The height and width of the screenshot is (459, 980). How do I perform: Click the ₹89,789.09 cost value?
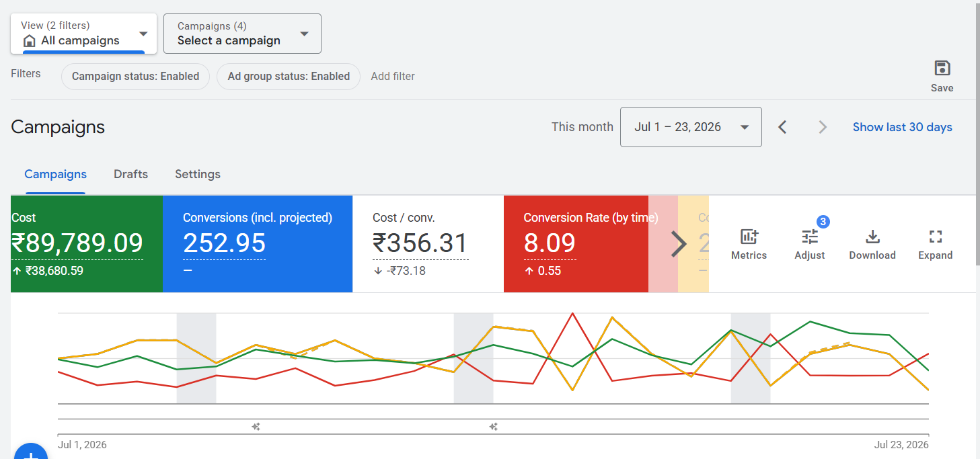tap(77, 243)
